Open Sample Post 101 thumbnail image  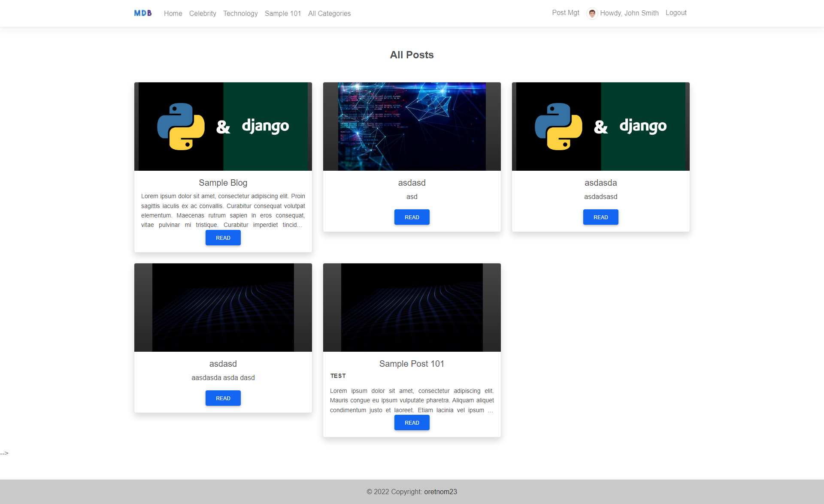(x=412, y=308)
